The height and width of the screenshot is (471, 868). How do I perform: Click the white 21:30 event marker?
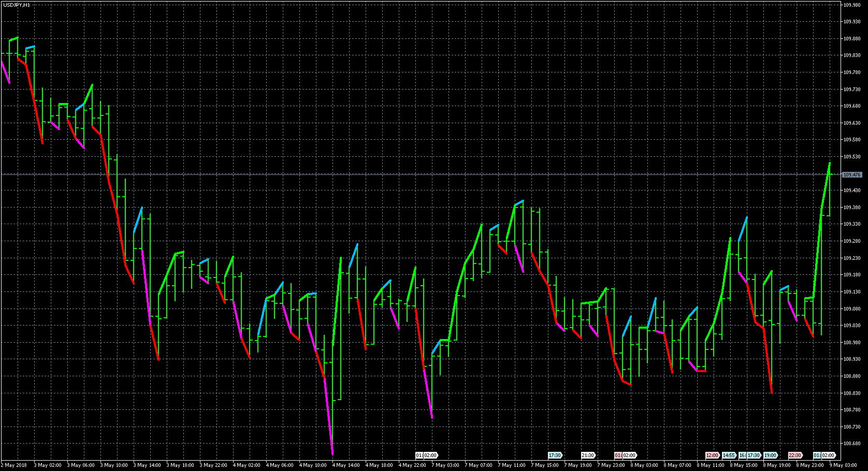click(x=588, y=455)
